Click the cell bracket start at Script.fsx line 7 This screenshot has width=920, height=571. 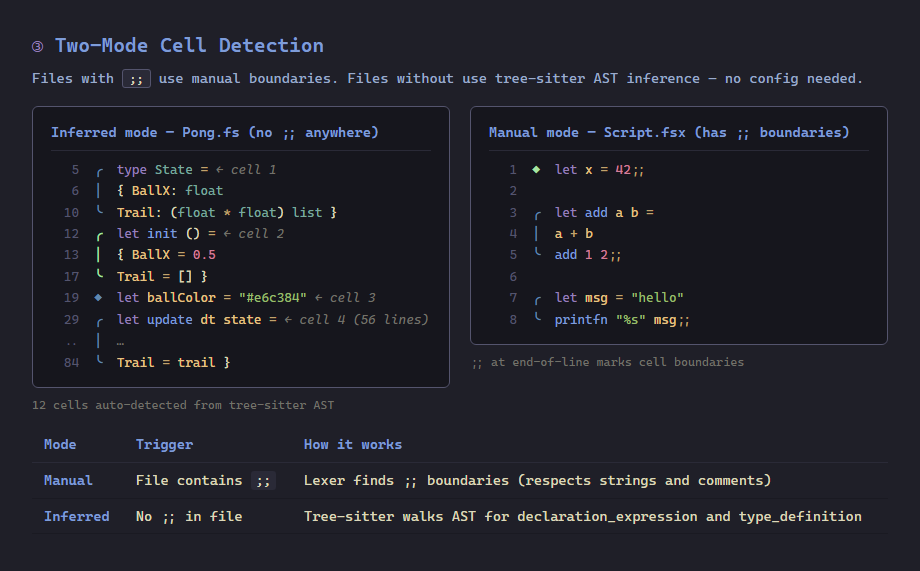[x=537, y=300]
